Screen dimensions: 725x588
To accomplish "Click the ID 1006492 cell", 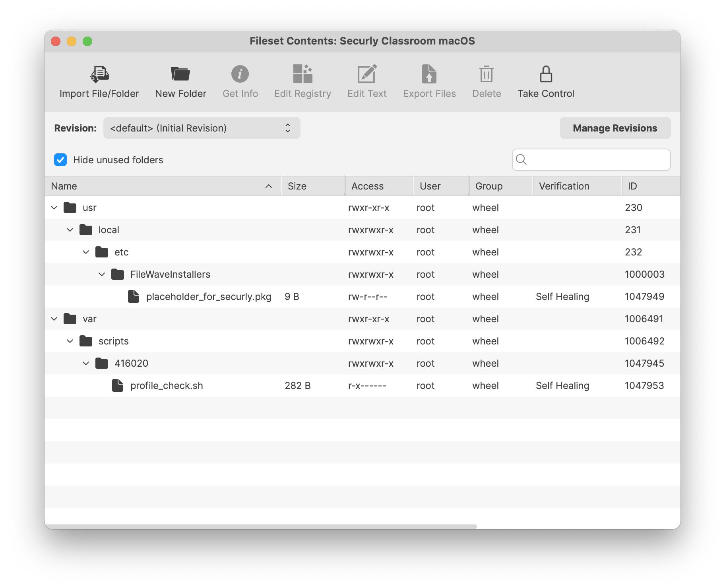I will 644,341.
